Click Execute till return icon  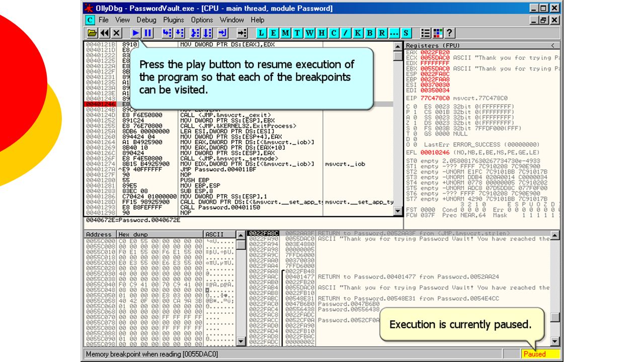223,33
